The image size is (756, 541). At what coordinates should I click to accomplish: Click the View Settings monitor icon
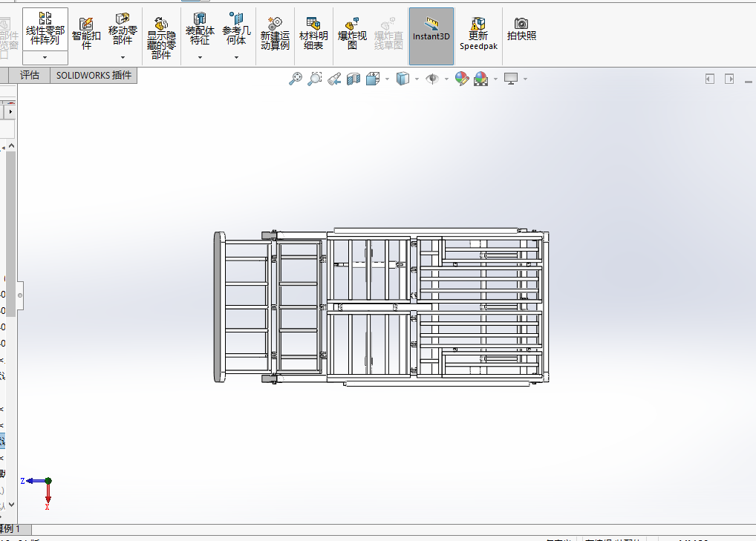tap(511, 79)
